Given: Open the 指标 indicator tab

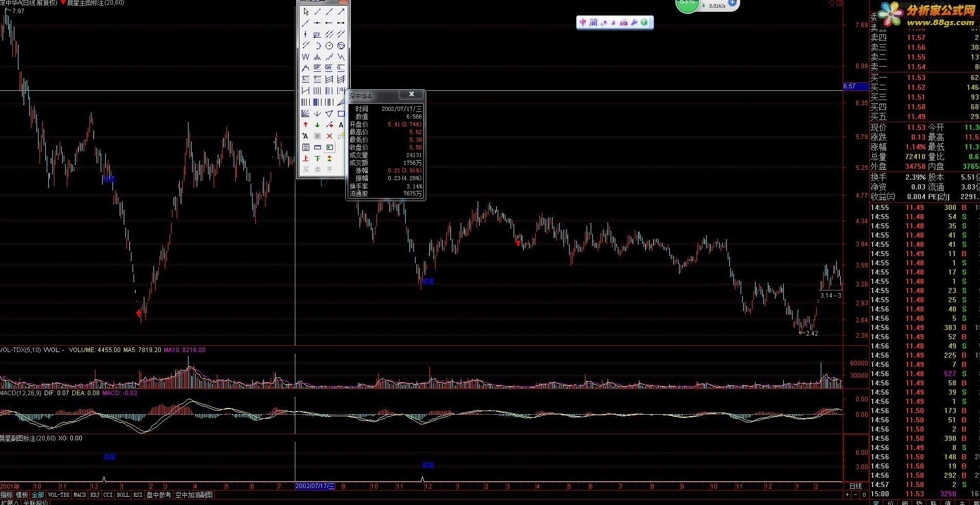Looking at the screenshot, I should [x=6, y=495].
